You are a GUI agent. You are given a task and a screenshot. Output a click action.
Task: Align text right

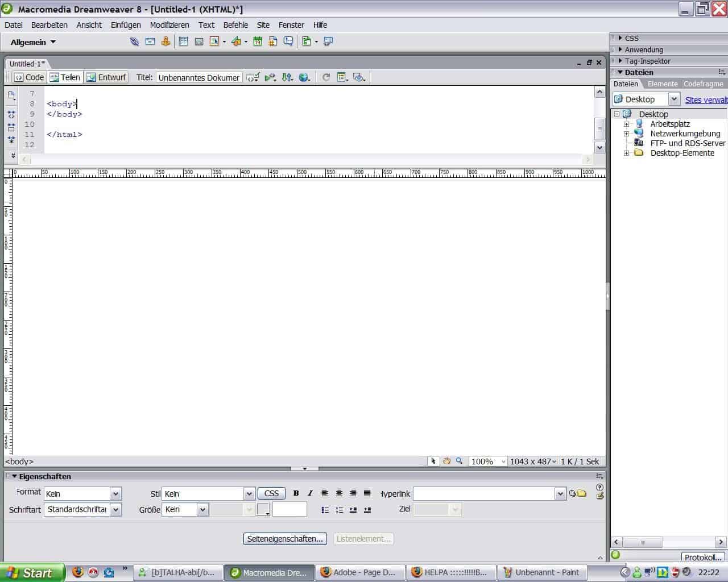[353, 493]
